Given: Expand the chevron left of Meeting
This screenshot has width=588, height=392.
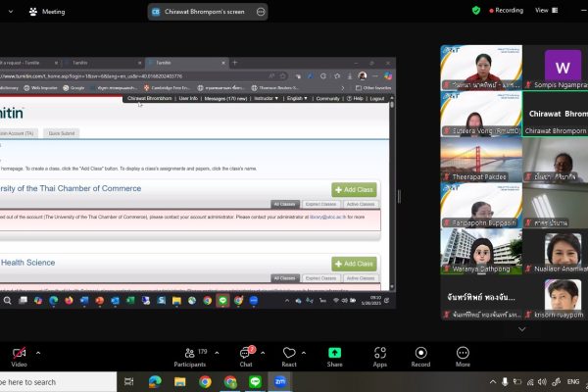Looking at the screenshot, I should (x=11, y=12).
